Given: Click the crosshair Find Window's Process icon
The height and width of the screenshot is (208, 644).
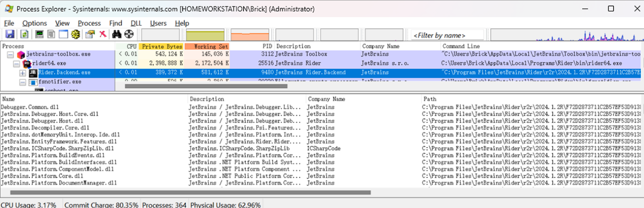Looking at the screenshot, I should [129, 35].
